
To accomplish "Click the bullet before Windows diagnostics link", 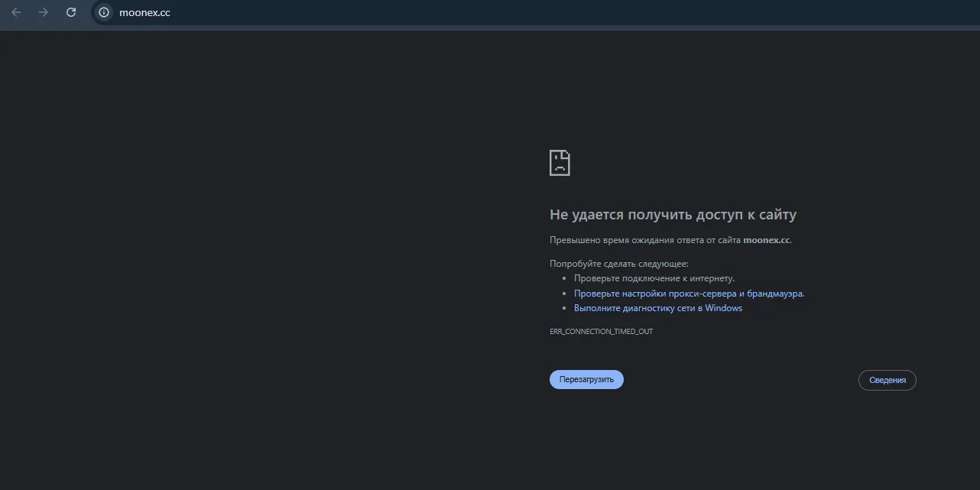I will pos(564,308).
